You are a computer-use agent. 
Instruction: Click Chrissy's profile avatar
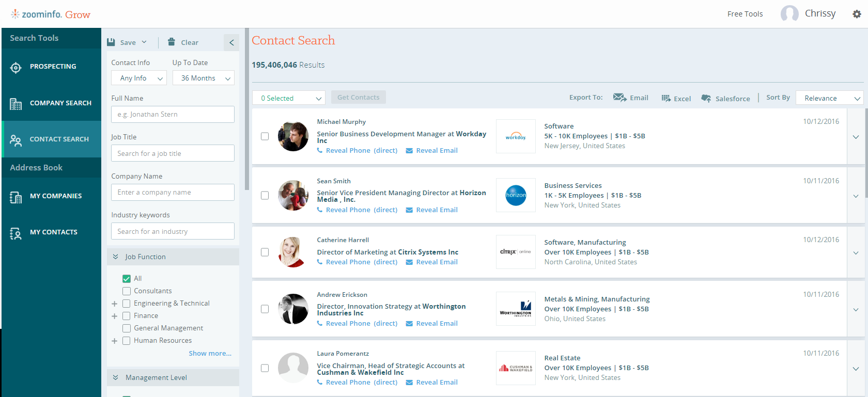coord(789,14)
